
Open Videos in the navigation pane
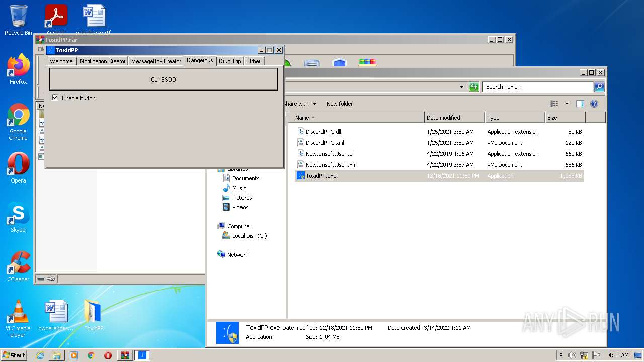click(240, 207)
